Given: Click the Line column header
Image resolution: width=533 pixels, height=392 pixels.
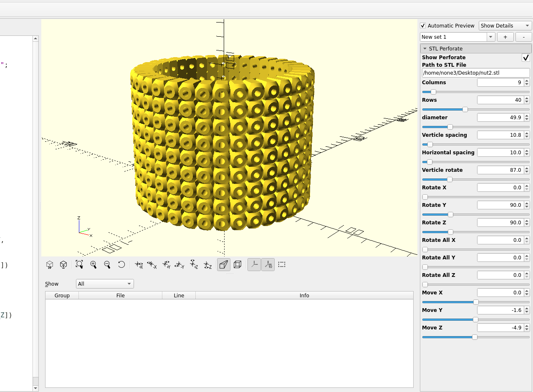Looking at the screenshot, I should (x=179, y=295).
